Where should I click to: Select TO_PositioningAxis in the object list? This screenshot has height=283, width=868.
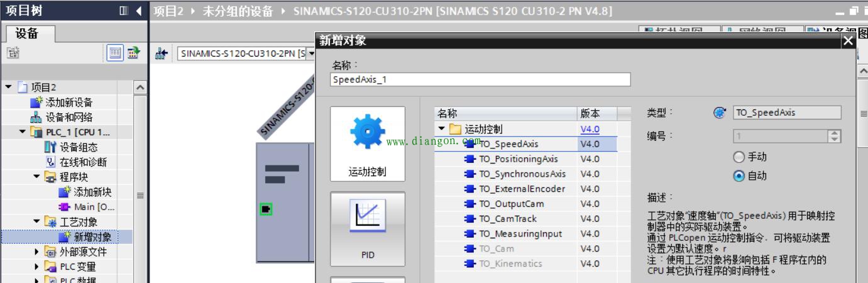click(x=518, y=158)
